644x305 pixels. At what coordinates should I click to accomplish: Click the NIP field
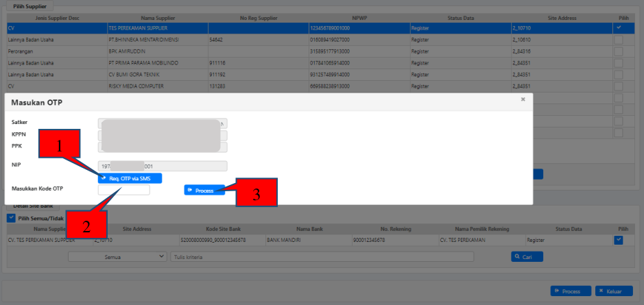click(x=163, y=166)
